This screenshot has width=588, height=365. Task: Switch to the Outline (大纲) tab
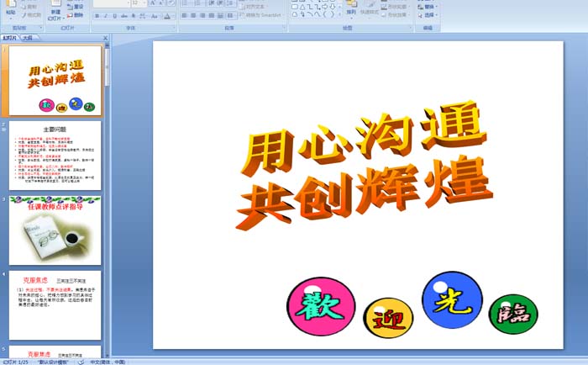coord(28,38)
